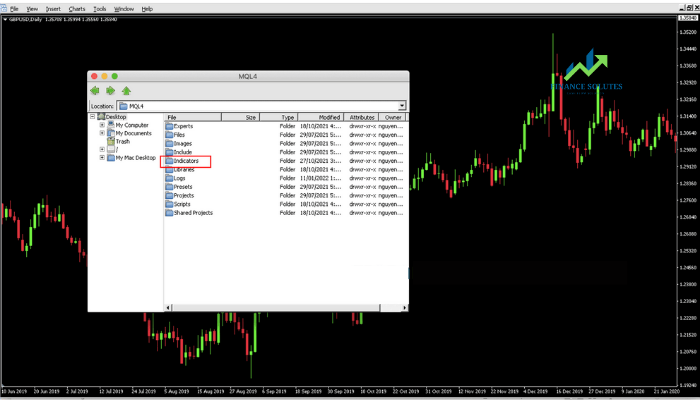This screenshot has height=400, width=700.
Task: Click the Trash icon in tree
Action: (111, 142)
